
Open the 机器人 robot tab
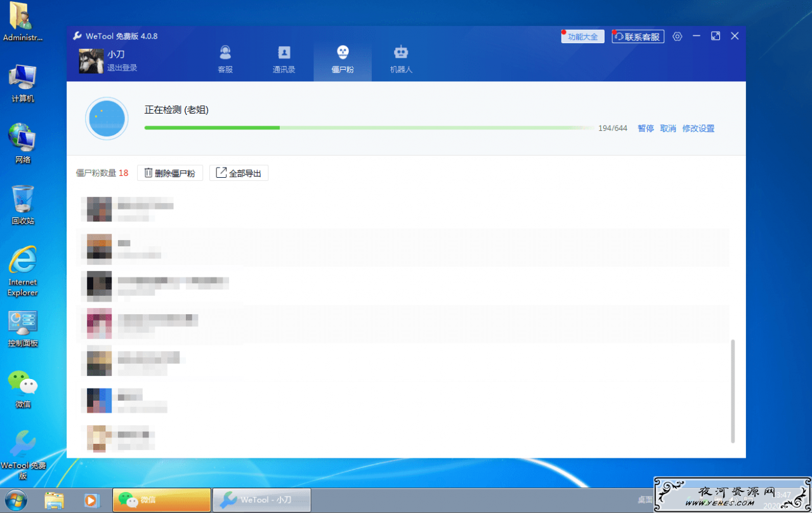pyautogui.click(x=401, y=60)
